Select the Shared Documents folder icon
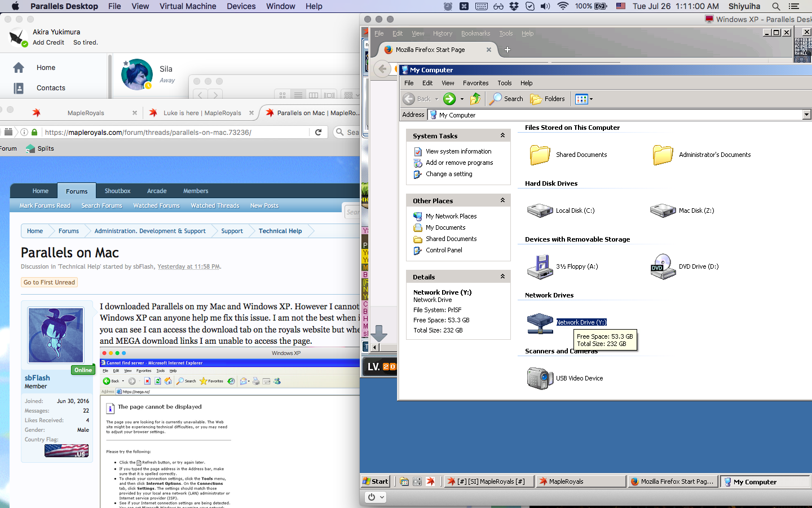This screenshot has width=812, height=508. coord(540,155)
